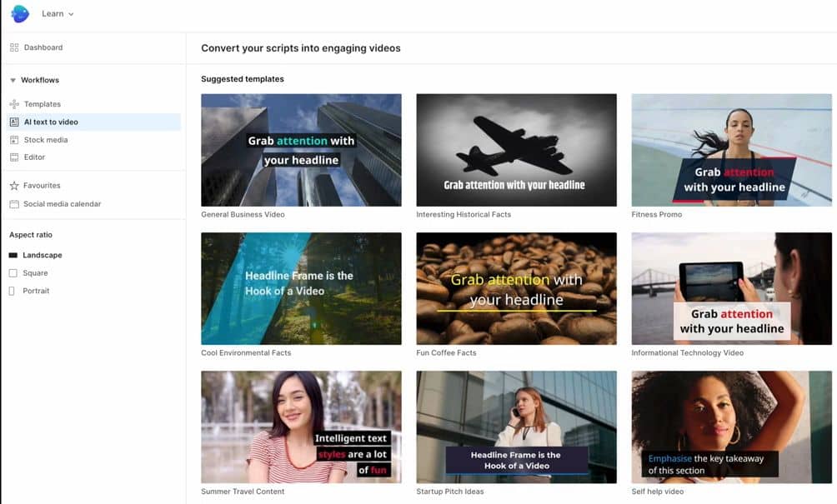Select the Cool Environmental Facts thumbnail
This screenshot has width=837, height=504.
point(301,288)
